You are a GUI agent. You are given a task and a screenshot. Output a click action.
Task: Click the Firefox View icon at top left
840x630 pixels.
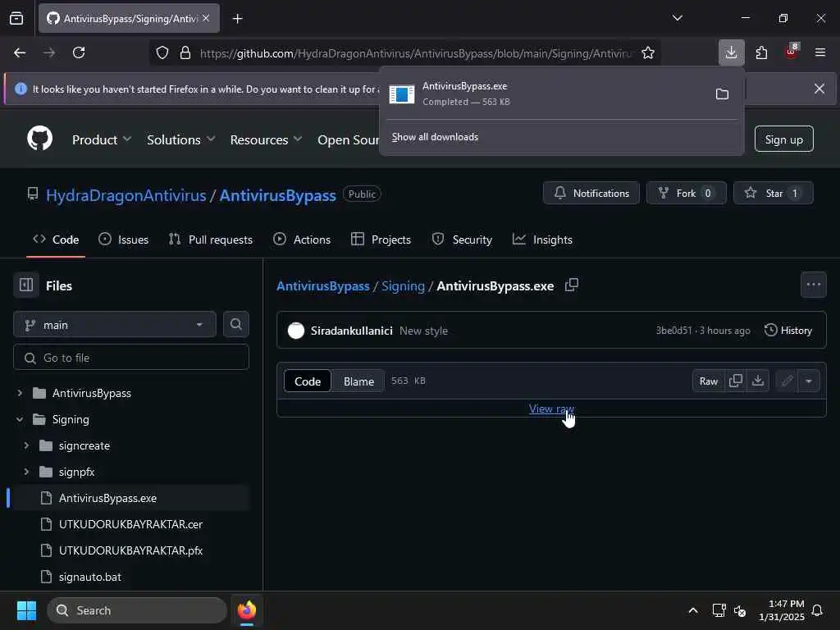(16, 19)
